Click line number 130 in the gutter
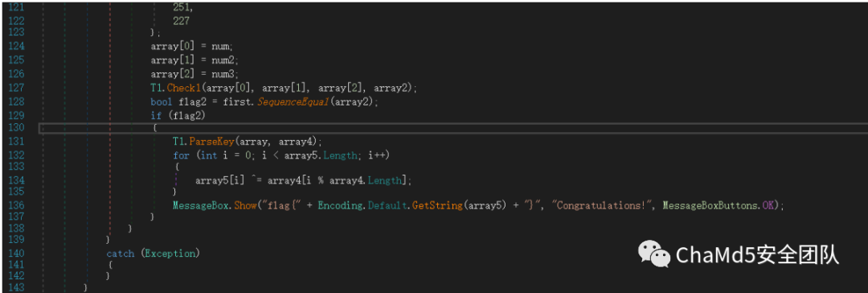 click(x=17, y=128)
